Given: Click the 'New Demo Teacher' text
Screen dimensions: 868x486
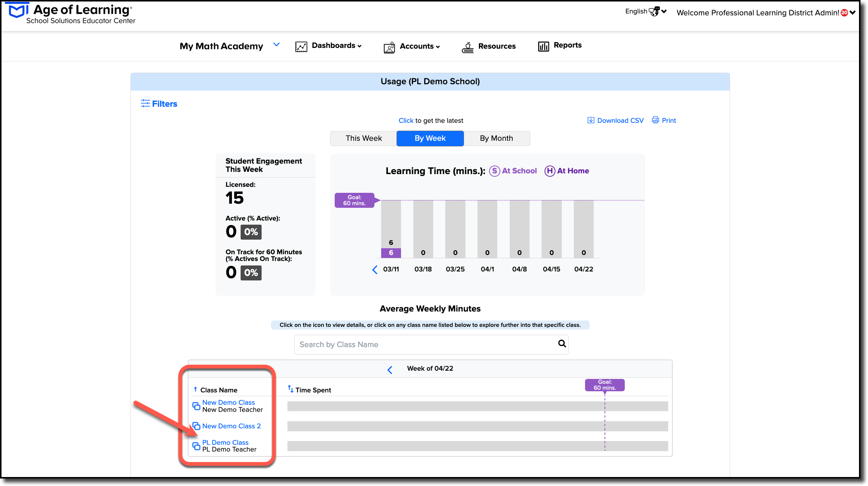Looking at the screenshot, I should tap(233, 410).
